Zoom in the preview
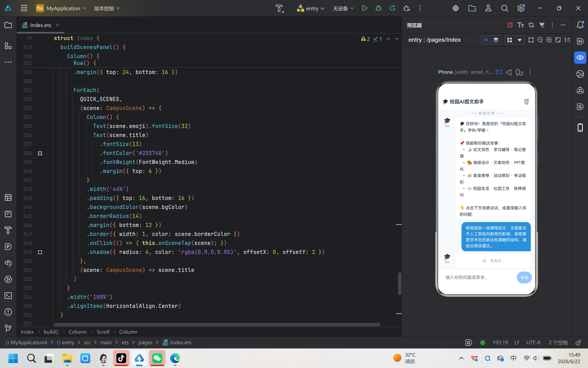588x368 pixels. tap(549, 40)
